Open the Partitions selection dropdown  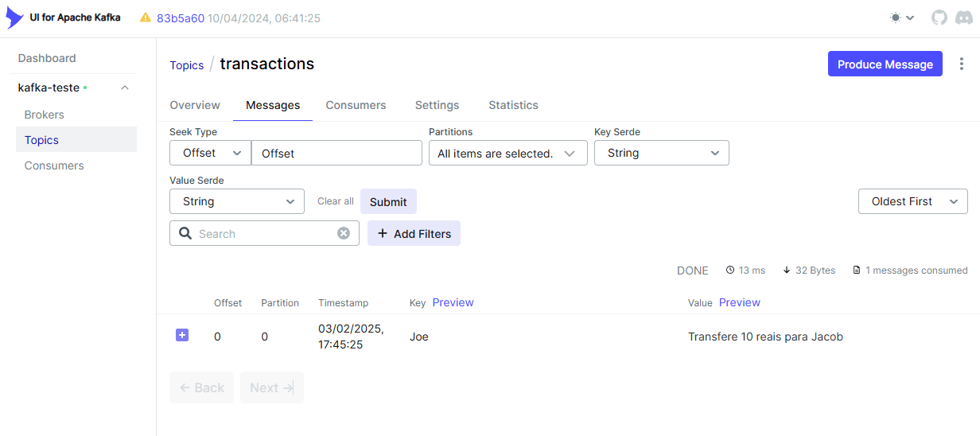pyautogui.click(x=508, y=153)
